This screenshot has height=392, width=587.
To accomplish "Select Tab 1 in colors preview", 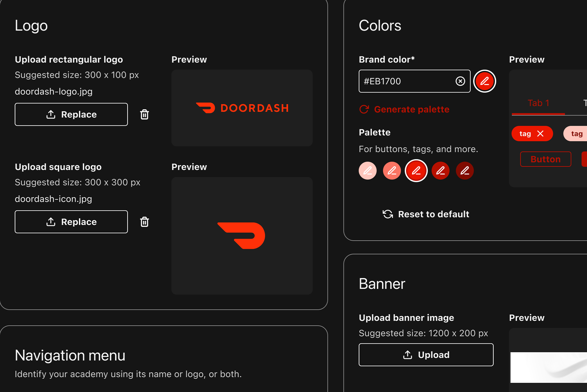I will [538, 104].
